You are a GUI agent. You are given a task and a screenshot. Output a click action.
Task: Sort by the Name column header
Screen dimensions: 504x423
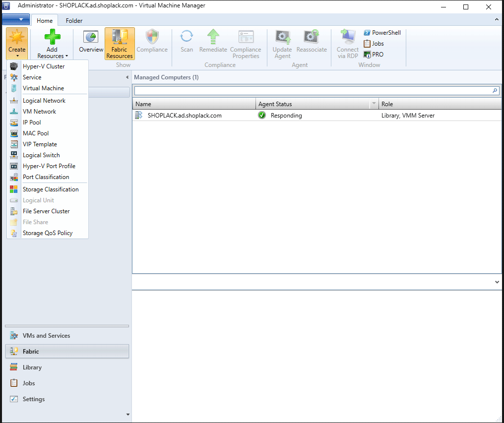coord(194,104)
